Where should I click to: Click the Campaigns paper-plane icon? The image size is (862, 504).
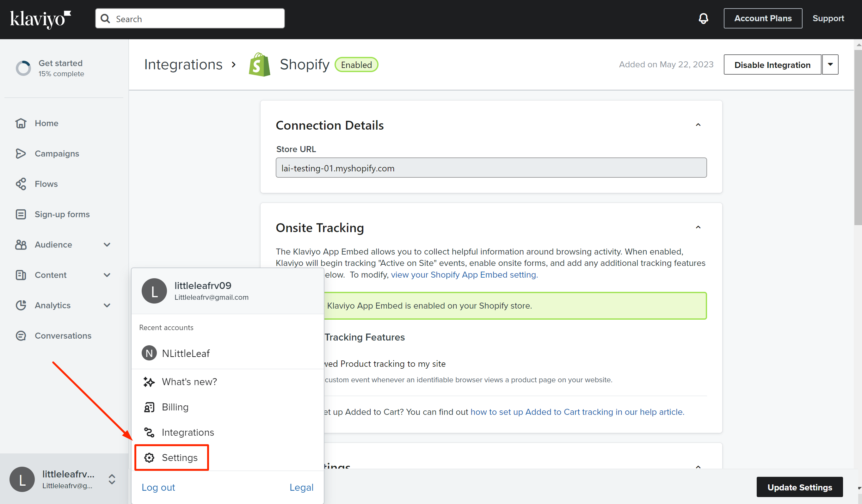click(x=21, y=154)
